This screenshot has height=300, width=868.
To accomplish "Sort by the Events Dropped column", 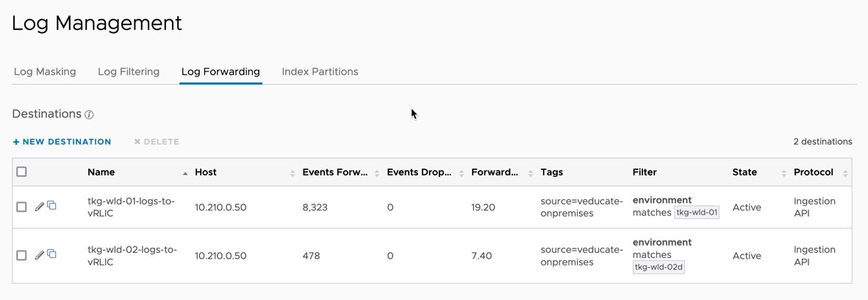I will coord(462,174).
